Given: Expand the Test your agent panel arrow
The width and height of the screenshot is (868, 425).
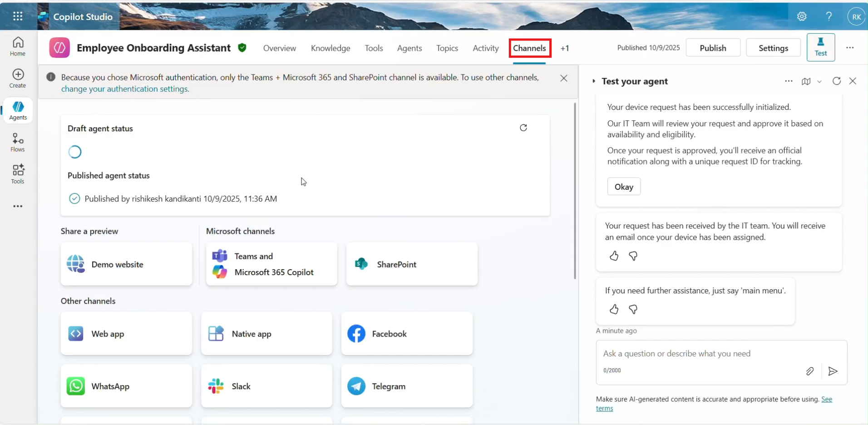Looking at the screenshot, I should 594,81.
